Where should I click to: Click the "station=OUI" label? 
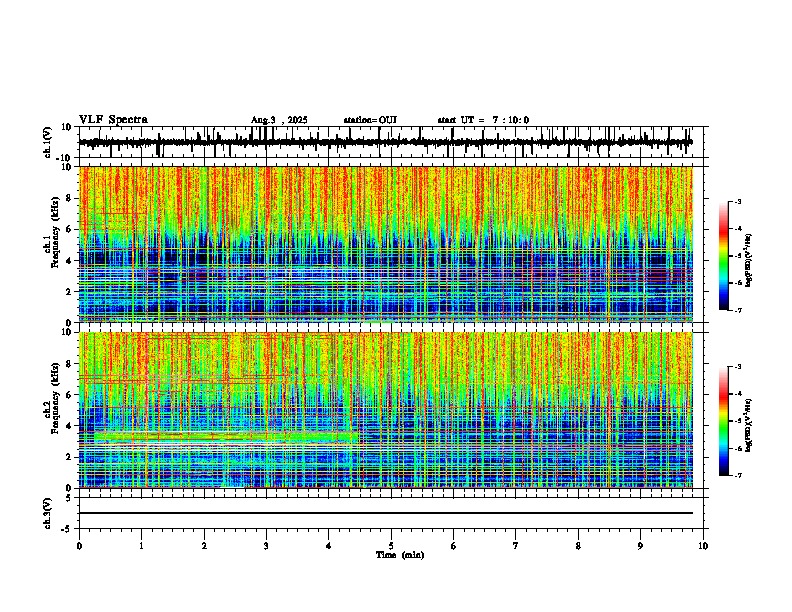[370, 120]
